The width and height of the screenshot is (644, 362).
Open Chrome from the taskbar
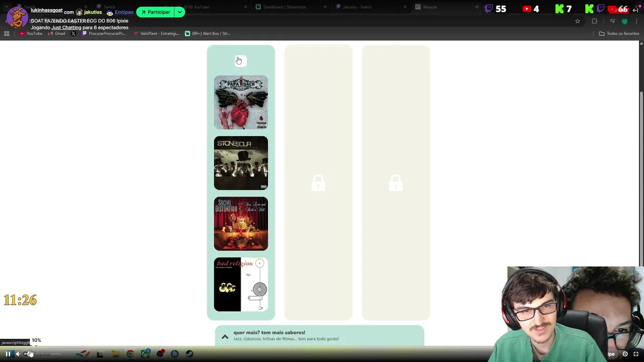coord(130,354)
